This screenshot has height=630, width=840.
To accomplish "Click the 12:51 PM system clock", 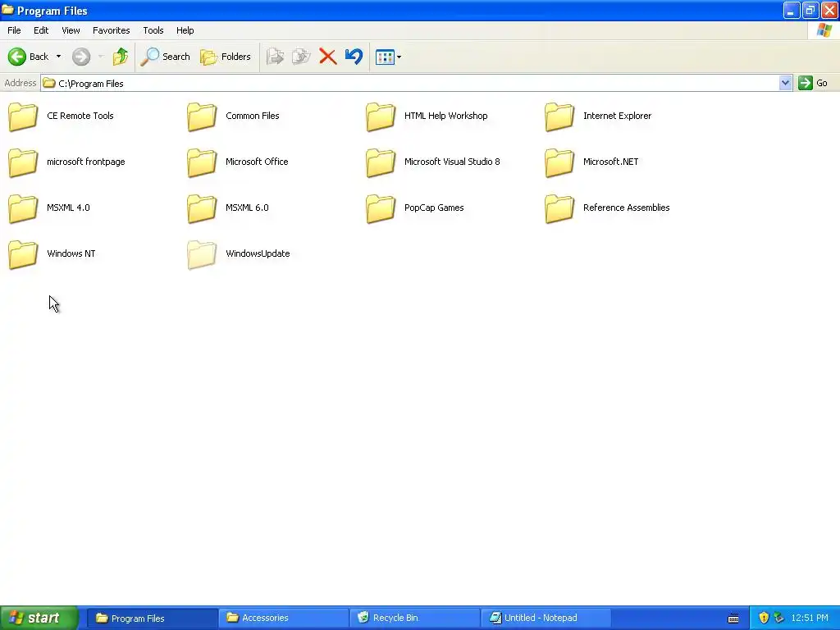I will tap(810, 618).
